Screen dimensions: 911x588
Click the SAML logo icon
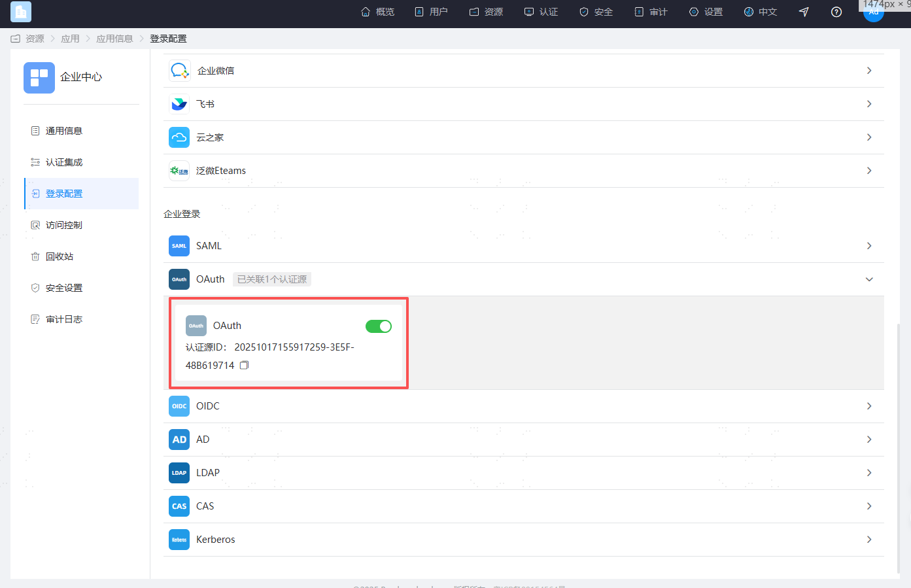179,246
